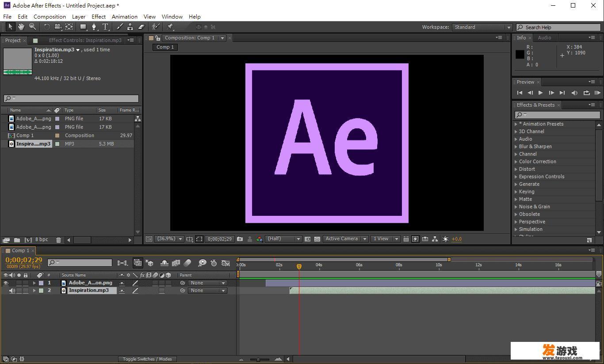Click label color swatch of Comp 1 item

57,136
